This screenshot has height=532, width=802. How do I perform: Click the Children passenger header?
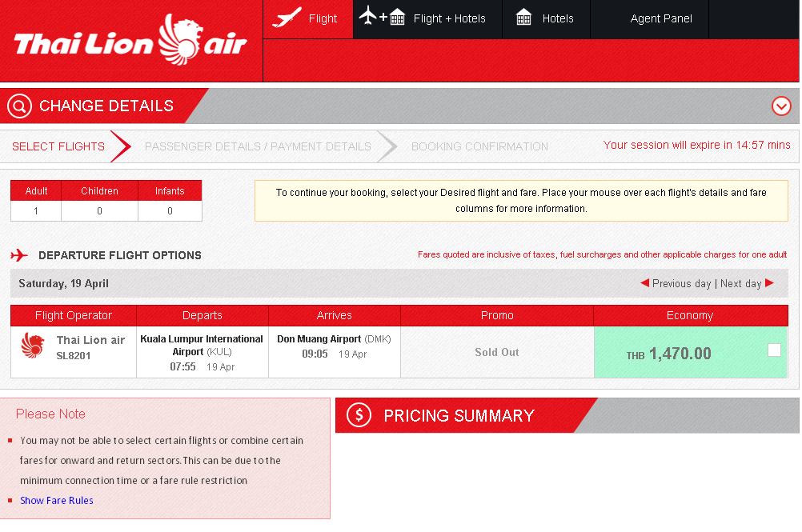[99, 190]
